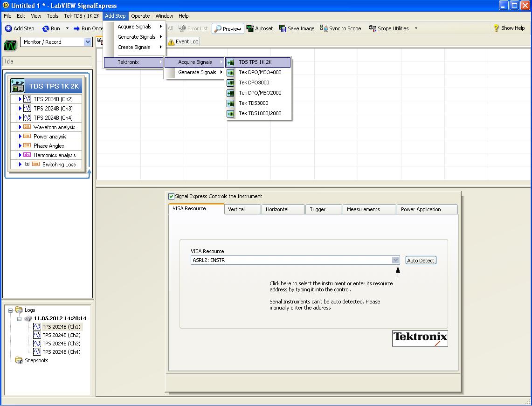Switch to the Vertical tab
The width and height of the screenshot is (532, 406).
coord(242,209)
